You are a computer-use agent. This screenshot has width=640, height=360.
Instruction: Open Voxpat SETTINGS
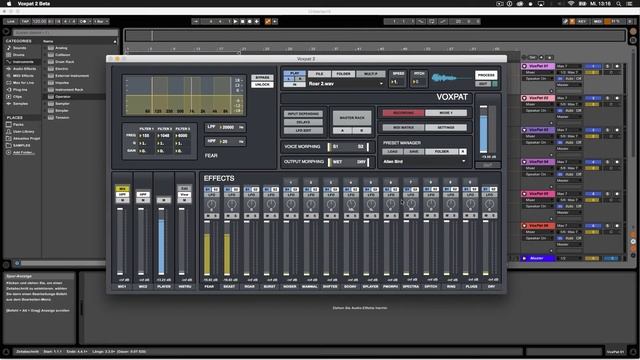446,127
